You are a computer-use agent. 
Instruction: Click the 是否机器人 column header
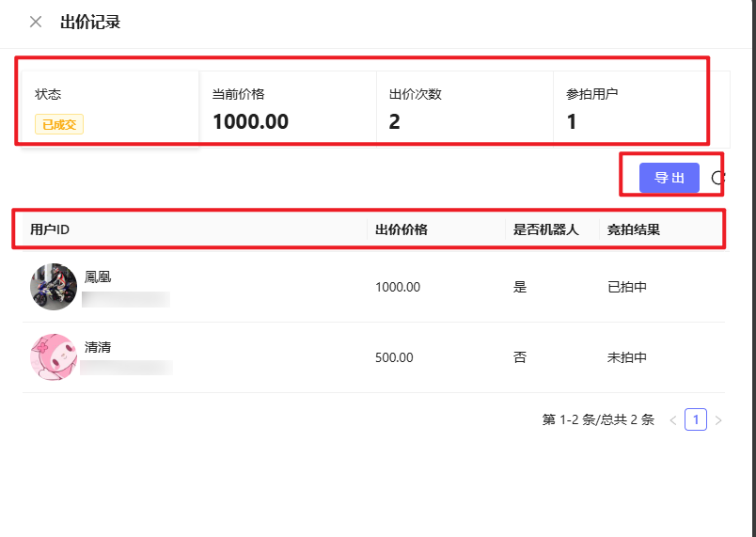[x=545, y=229]
